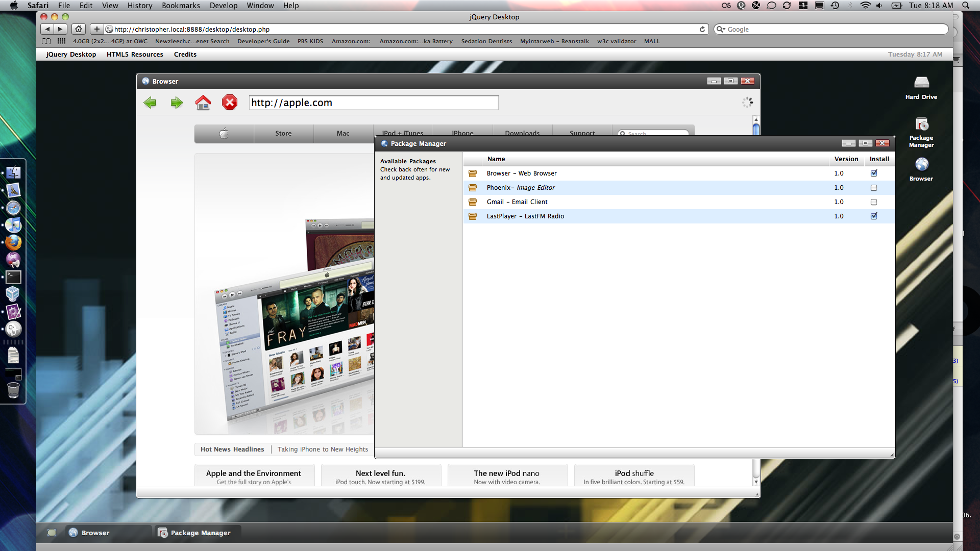The width and height of the screenshot is (980, 551).
Task: Open Finder from the Dock
Action: point(13,172)
